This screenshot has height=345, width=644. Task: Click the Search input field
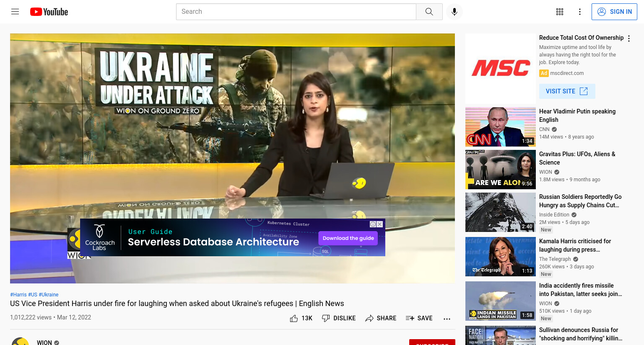(296, 12)
